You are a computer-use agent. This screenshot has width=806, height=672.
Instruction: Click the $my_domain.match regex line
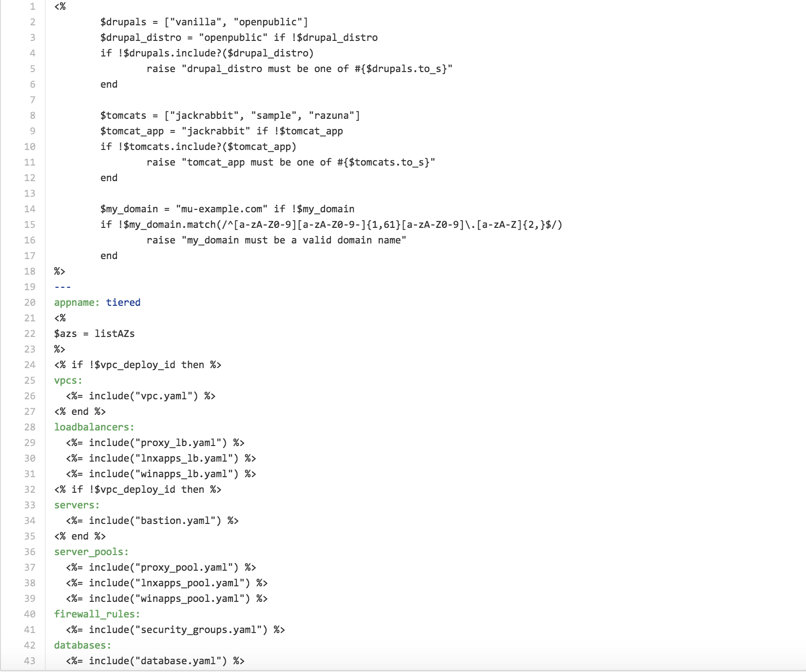(x=331, y=224)
